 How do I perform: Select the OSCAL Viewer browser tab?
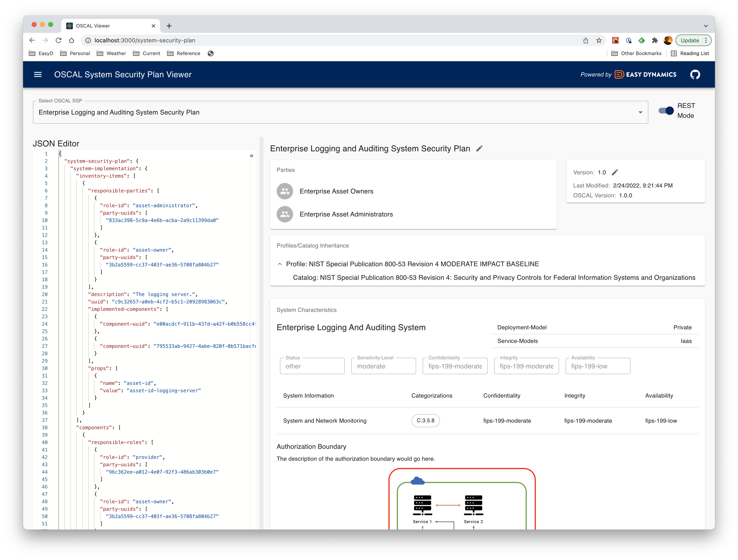pos(110,26)
